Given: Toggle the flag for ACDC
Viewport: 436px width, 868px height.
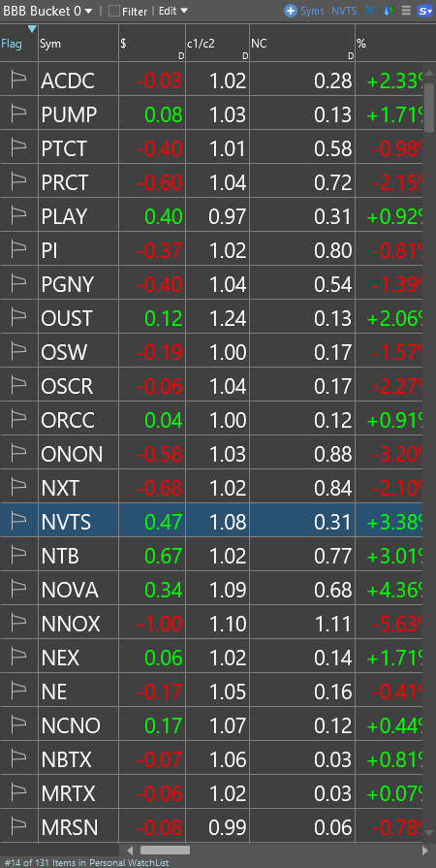Looking at the screenshot, I should coord(18,80).
